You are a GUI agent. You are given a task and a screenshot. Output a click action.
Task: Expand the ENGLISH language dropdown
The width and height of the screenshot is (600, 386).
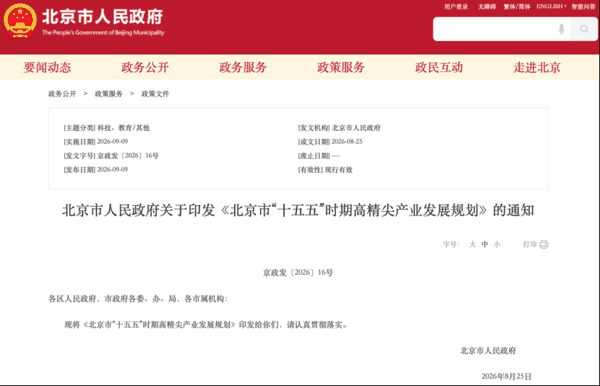551,7
